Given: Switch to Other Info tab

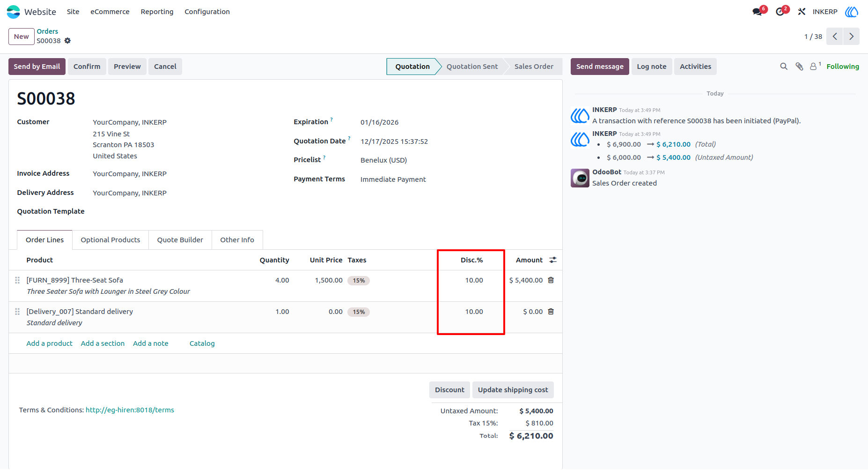Looking at the screenshot, I should click(237, 240).
